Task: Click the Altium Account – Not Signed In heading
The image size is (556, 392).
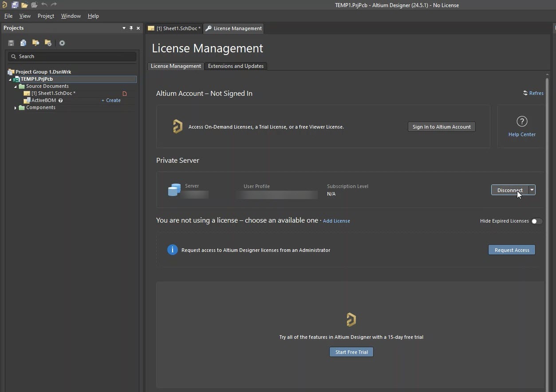Action: 204,94
